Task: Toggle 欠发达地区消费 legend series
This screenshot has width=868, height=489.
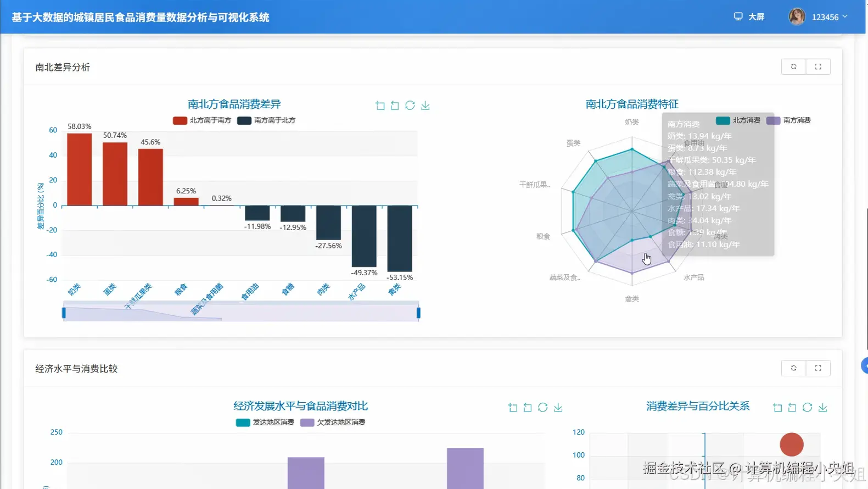Action: (333, 423)
